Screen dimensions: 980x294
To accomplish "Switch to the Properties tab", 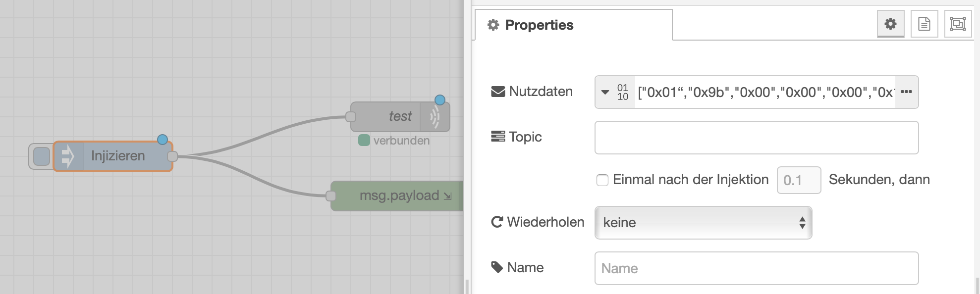I will point(573,25).
